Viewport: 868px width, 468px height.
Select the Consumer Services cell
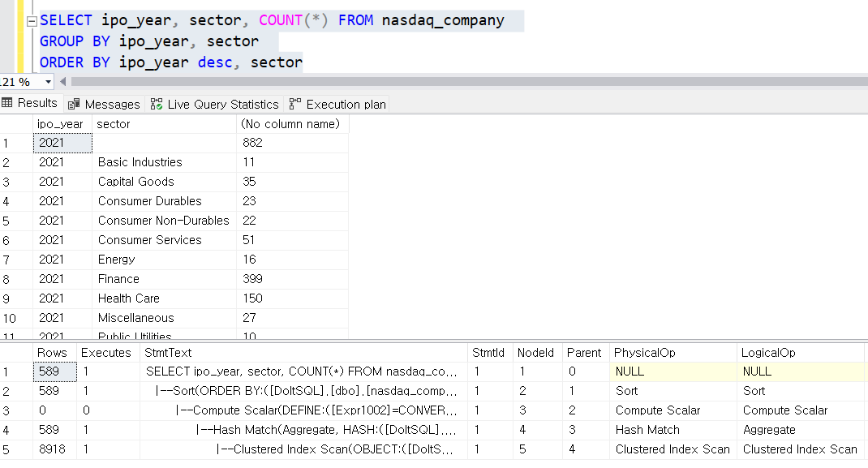165,240
